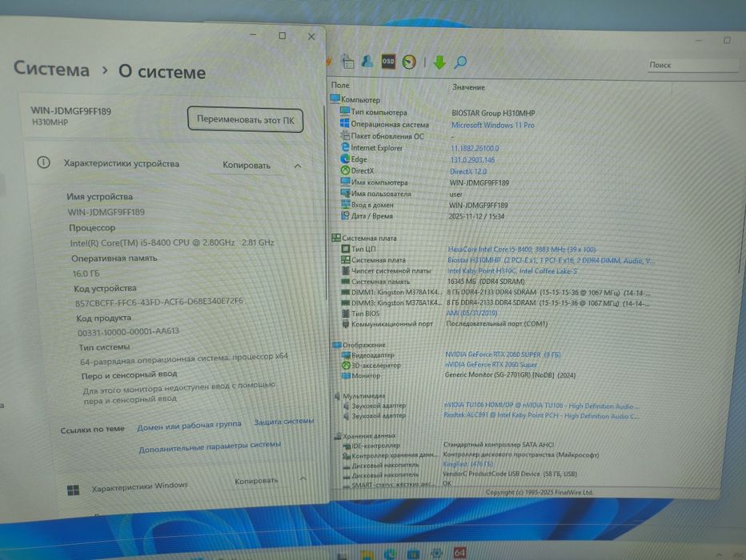Click the Хранение данных section icon
Viewport: 746px width, 560px height.
[x=338, y=435]
